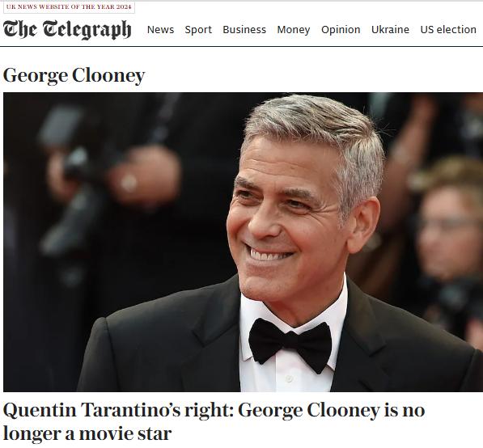Screen dimensions: 483x448
Task: Click the black bow tie in the photo
Action: tap(290, 344)
